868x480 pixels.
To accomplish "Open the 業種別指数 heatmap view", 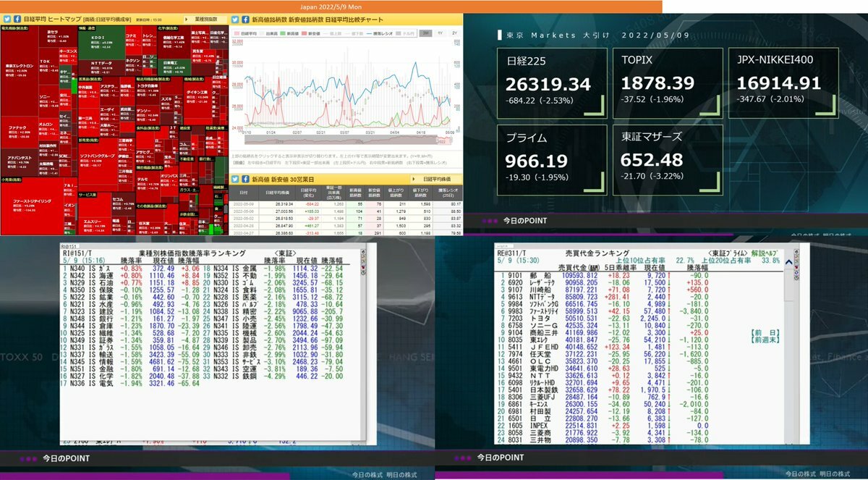I will point(207,18).
